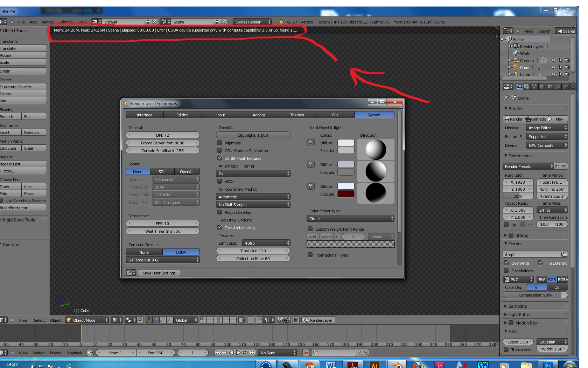Click the lock camera to layers icon

242,320
